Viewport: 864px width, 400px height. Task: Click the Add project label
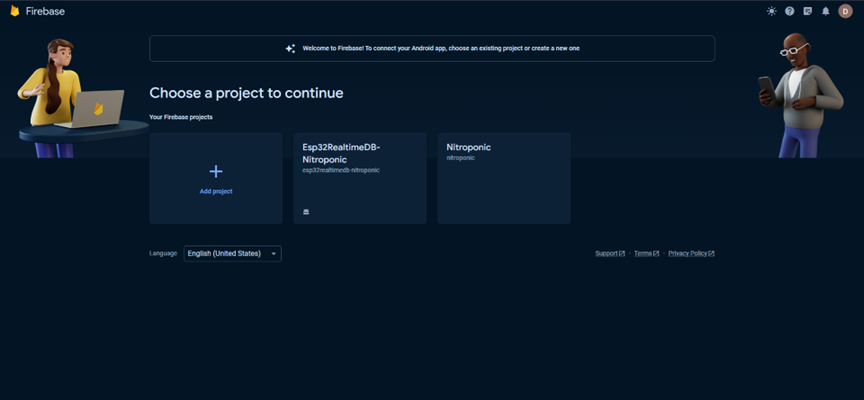216,191
